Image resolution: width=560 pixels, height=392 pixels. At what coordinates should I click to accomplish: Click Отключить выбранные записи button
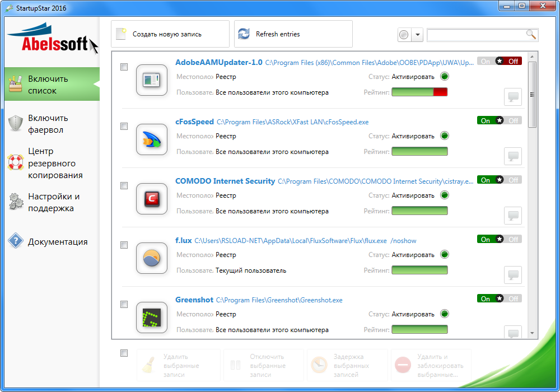coord(264,366)
